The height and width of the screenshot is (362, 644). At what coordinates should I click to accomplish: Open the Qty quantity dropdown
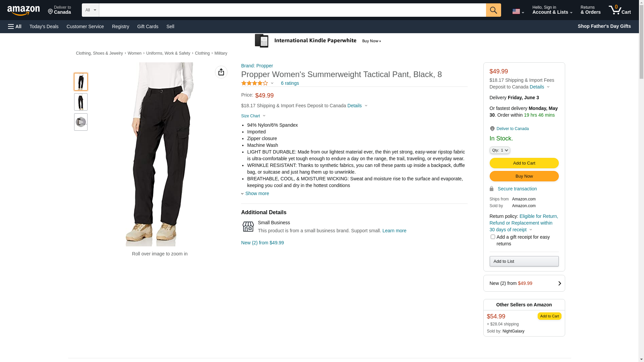pyautogui.click(x=499, y=150)
